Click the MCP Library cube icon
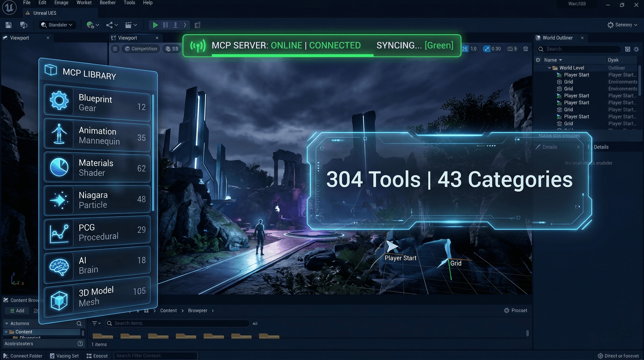The width and height of the screenshot is (644, 360). tap(51, 70)
